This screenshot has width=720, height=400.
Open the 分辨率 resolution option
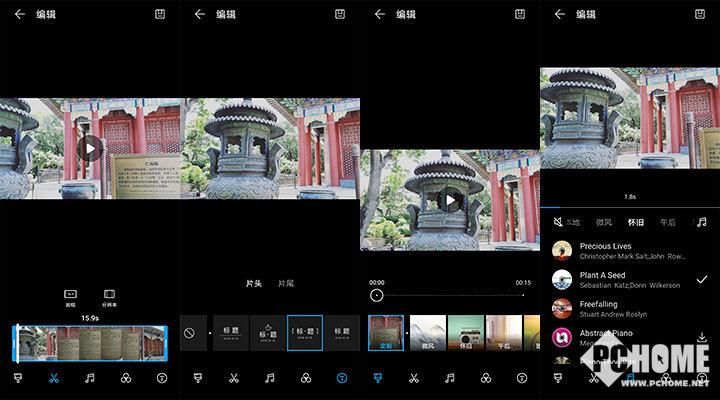coord(109,298)
